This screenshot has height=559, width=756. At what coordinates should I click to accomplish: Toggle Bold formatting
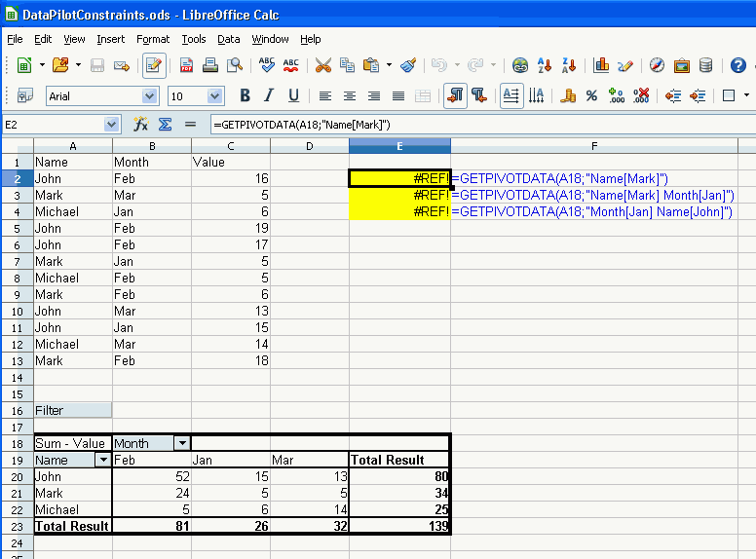tap(245, 95)
